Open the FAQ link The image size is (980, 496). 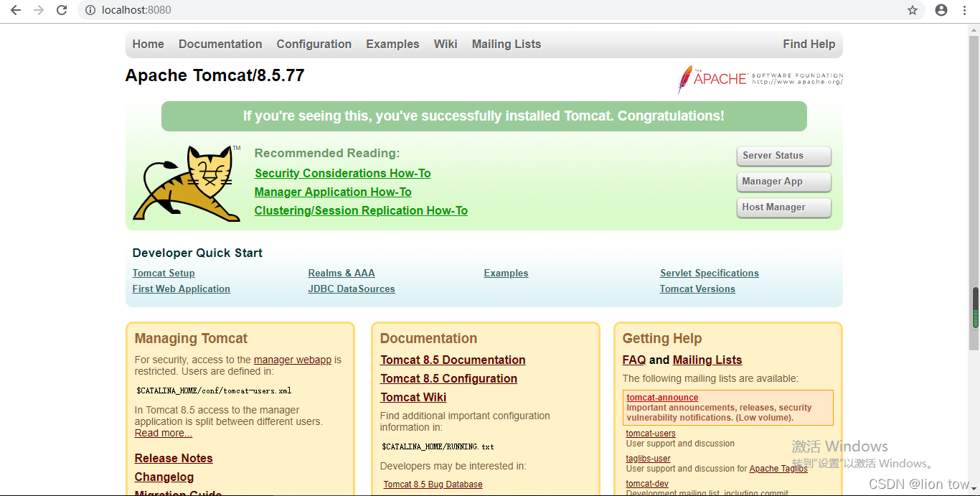[634, 360]
